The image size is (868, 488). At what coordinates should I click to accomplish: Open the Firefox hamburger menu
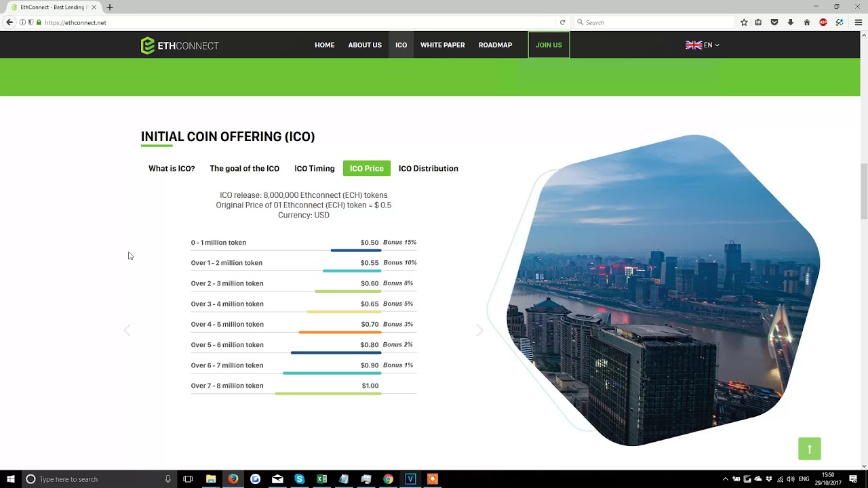[x=858, y=22]
